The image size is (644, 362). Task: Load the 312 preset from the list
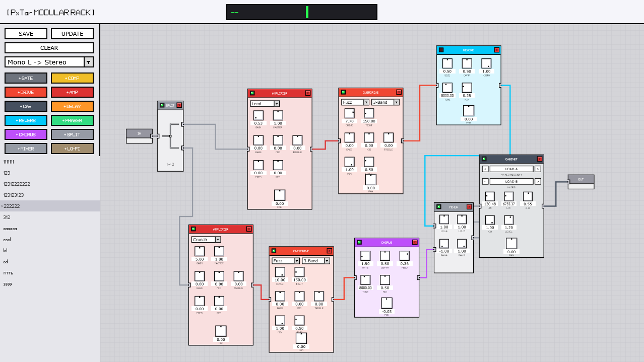[x=50, y=217]
